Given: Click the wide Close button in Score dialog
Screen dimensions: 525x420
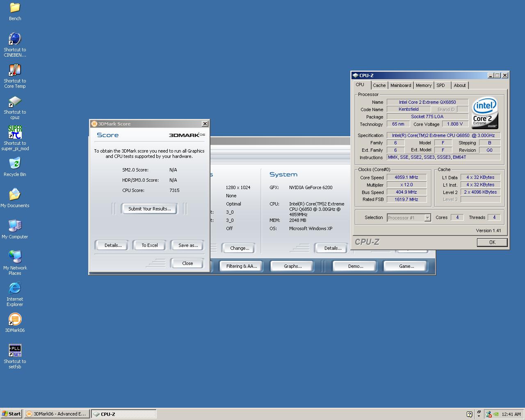Looking at the screenshot, I should tap(187, 263).
